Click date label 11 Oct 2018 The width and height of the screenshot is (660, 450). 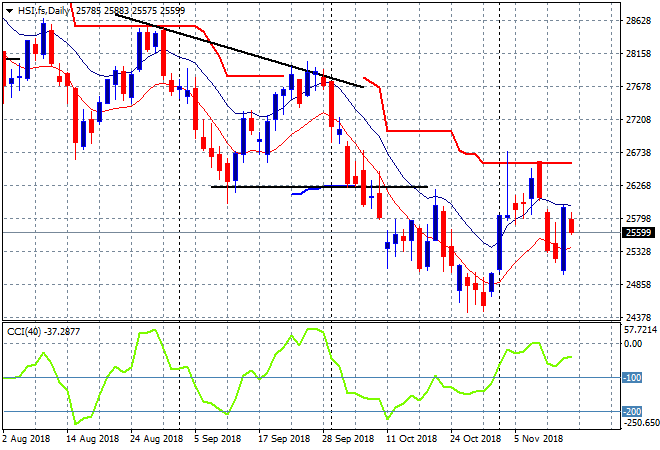(x=412, y=439)
